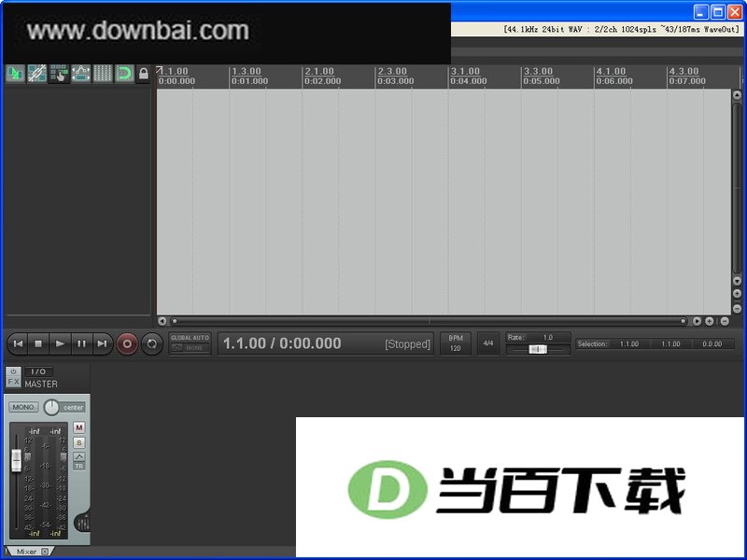Click the Selection length field 0.0.00

coord(712,343)
